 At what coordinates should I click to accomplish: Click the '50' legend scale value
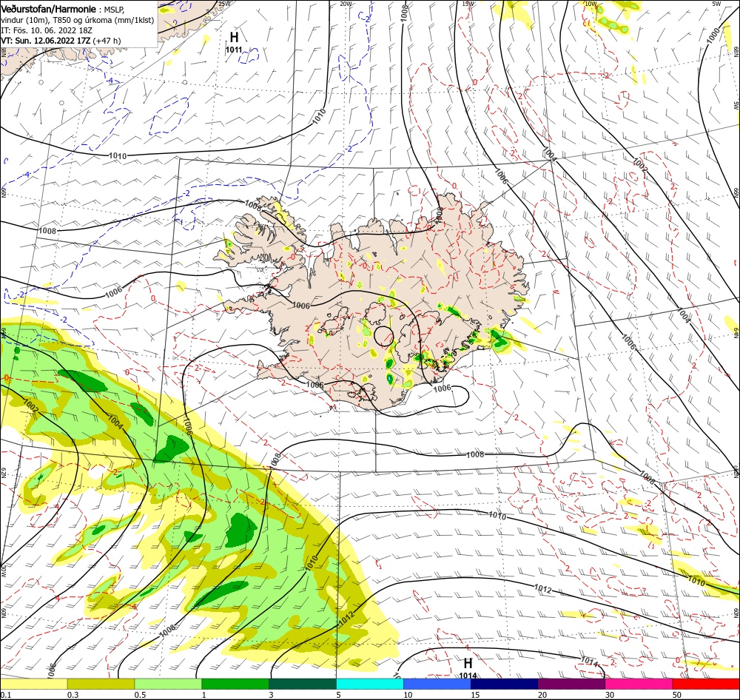click(677, 695)
